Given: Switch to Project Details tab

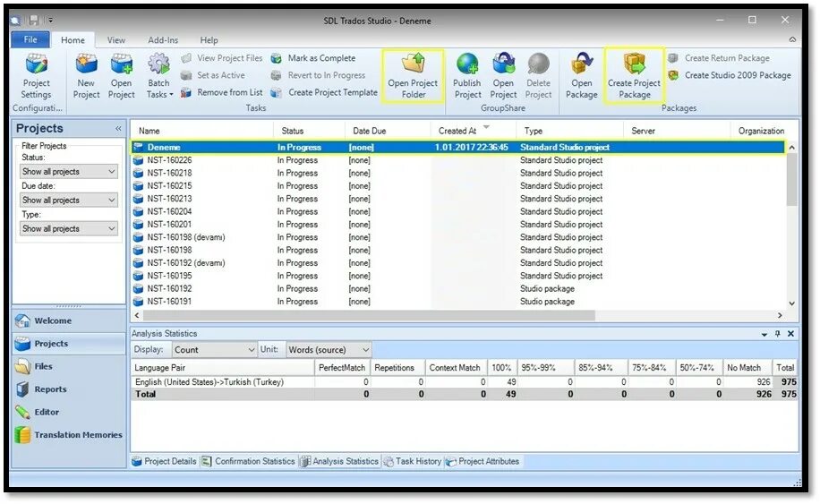Looking at the screenshot, I should (164, 462).
